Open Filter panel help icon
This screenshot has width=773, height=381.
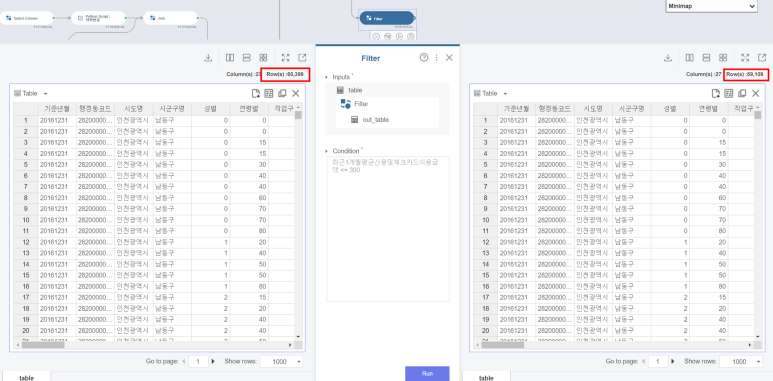click(424, 58)
